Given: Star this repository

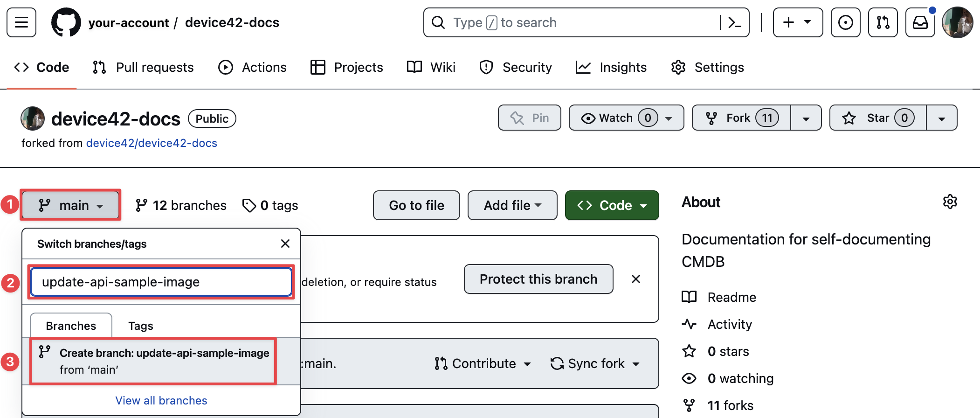Looking at the screenshot, I should pyautogui.click(x=877, y=118).
